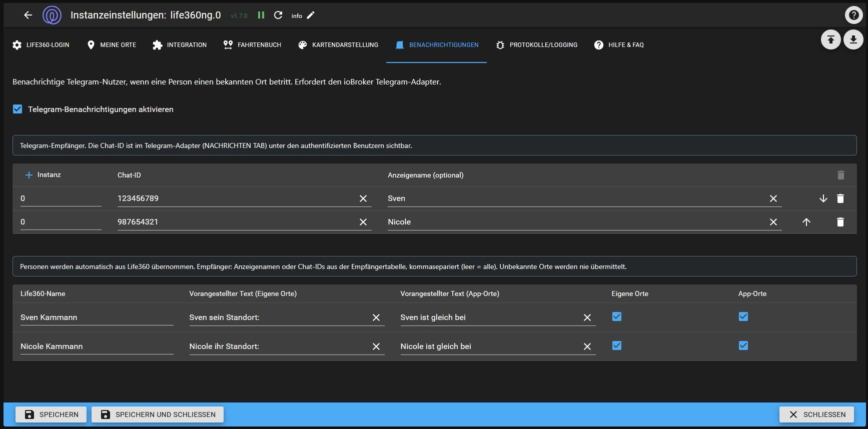This screenshot has width=868, height=429.
Task: Open help via the question mark icon
Action: (x=853, y=15)
